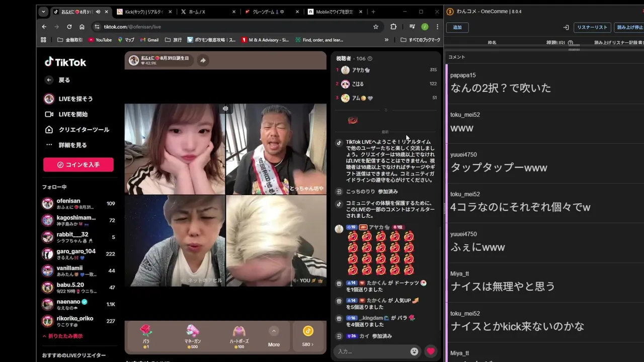Send the マネーガン gift

click(x=193, y=336)
